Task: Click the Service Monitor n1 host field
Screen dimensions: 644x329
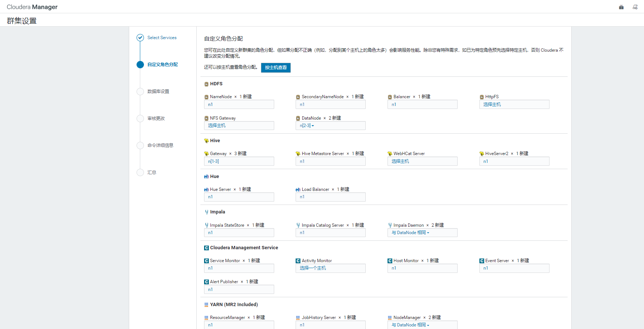Action: pos(239,268)
